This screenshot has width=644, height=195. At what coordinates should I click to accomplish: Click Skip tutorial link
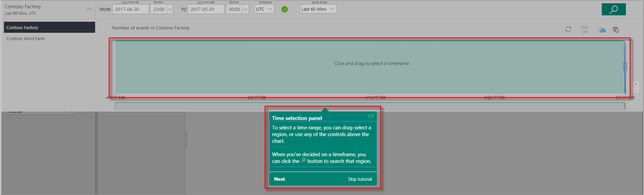pyautogui.click(x=360, y=179)
